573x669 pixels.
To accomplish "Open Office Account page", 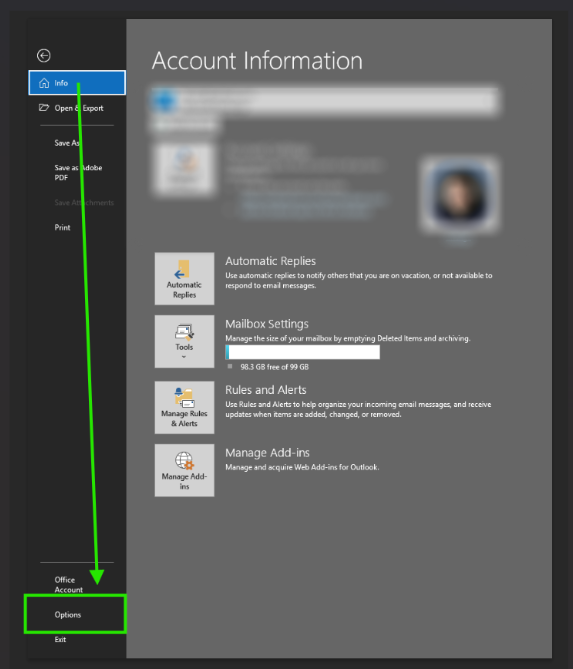I will 68,585.
